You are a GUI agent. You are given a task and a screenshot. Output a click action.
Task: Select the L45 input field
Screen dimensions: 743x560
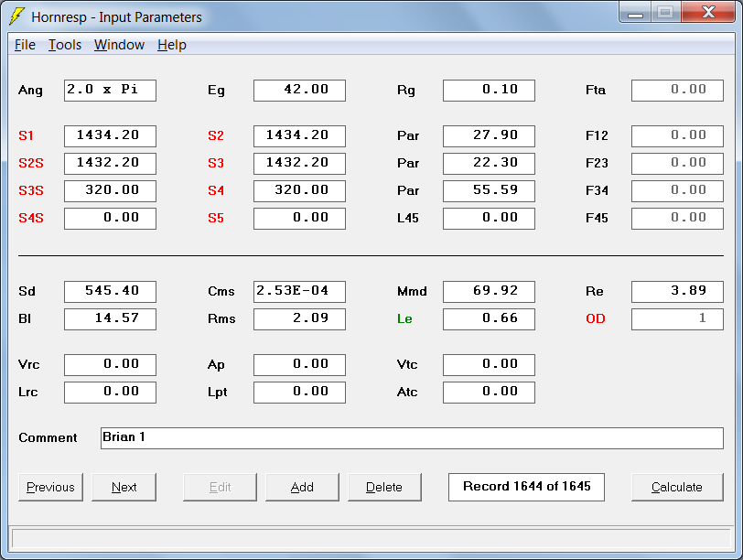(x=489, y=219)
